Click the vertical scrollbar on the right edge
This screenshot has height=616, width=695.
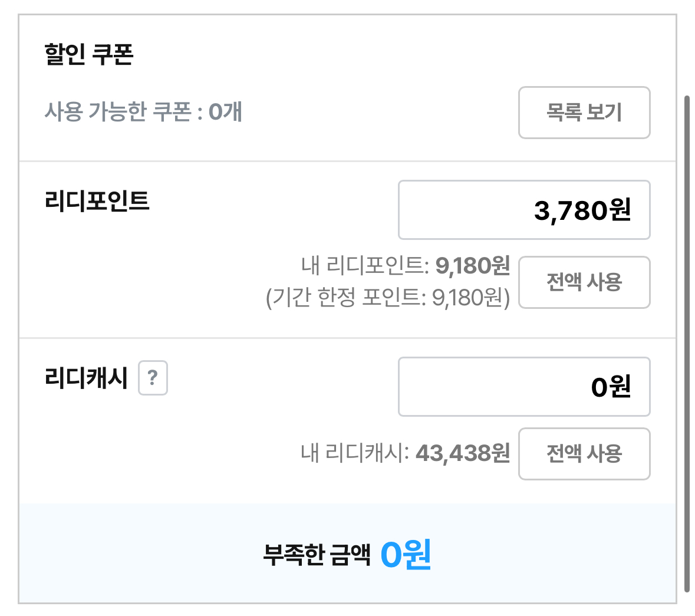point(687,342)
